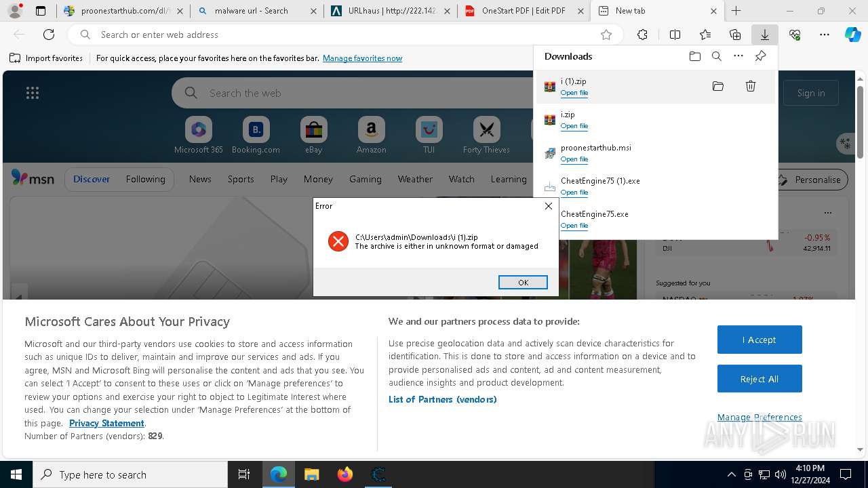Open the News category
Screen dimensions: 868x488
[x=200, y=179]
